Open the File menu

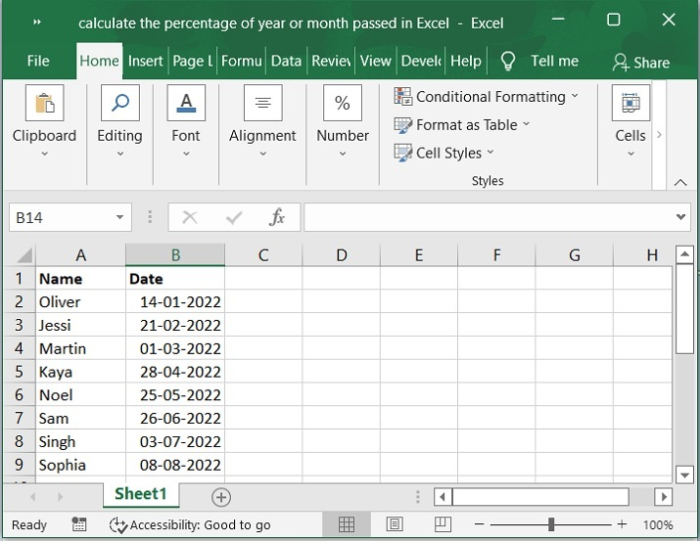(x=38, y=61)
